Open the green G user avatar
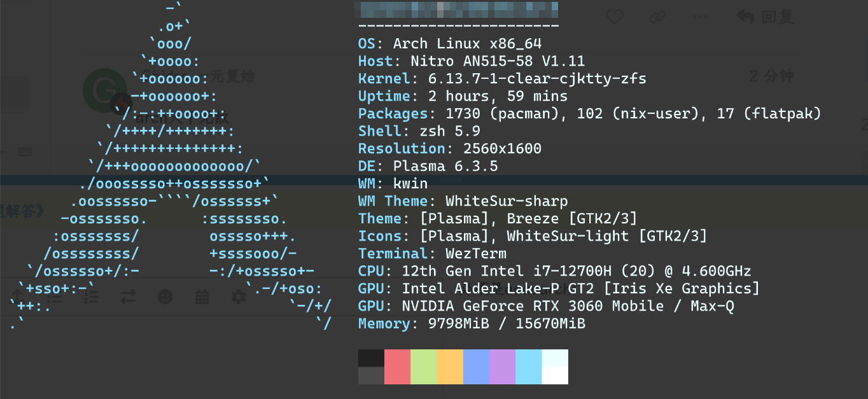The image size is (868, 399). click(x=105, y=90)
